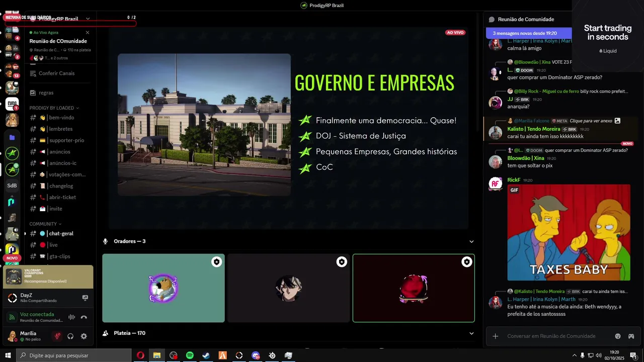Collapse PRODIGY BY LOADED category

54,108
